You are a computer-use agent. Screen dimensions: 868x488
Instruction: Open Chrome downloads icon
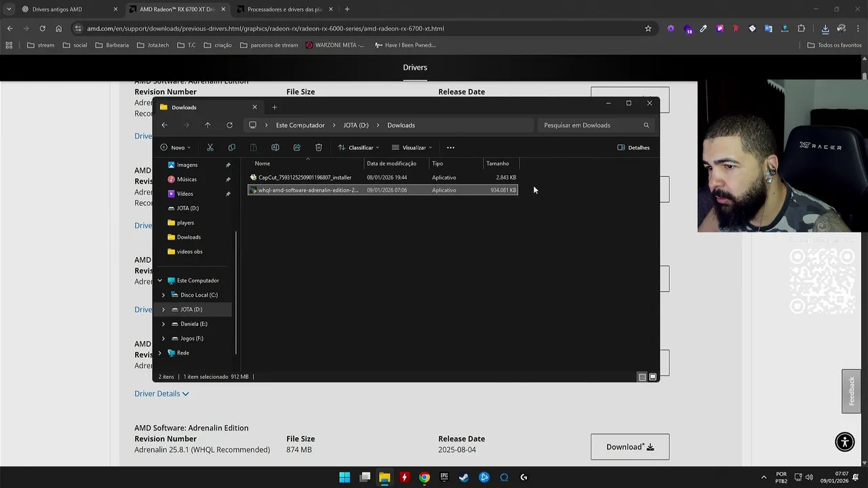click(x=825, y=28)
